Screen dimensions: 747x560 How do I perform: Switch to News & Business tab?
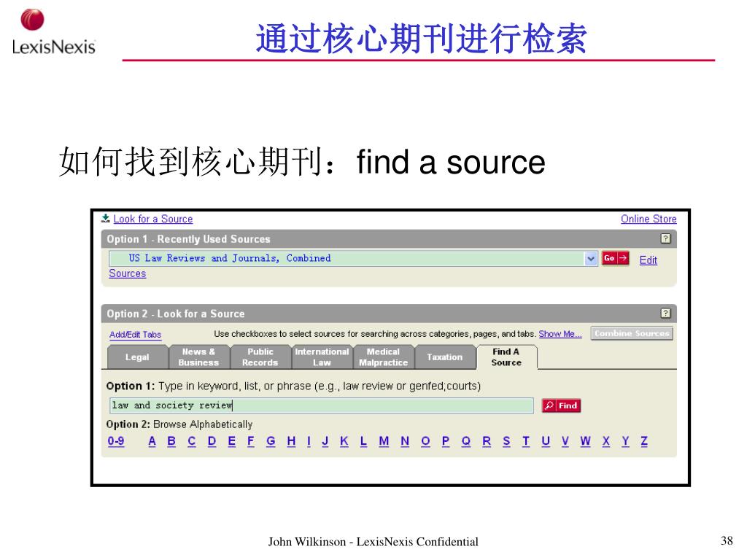click(198, 357)
